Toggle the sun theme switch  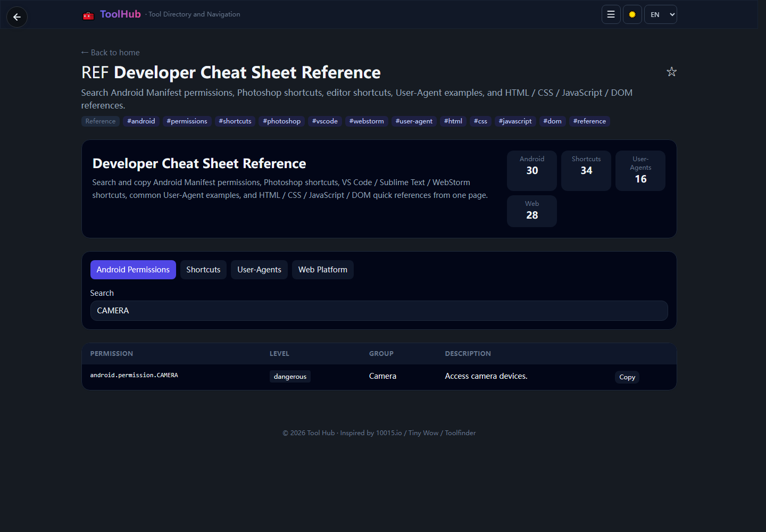pyautogui.click(x=632, y=14)
